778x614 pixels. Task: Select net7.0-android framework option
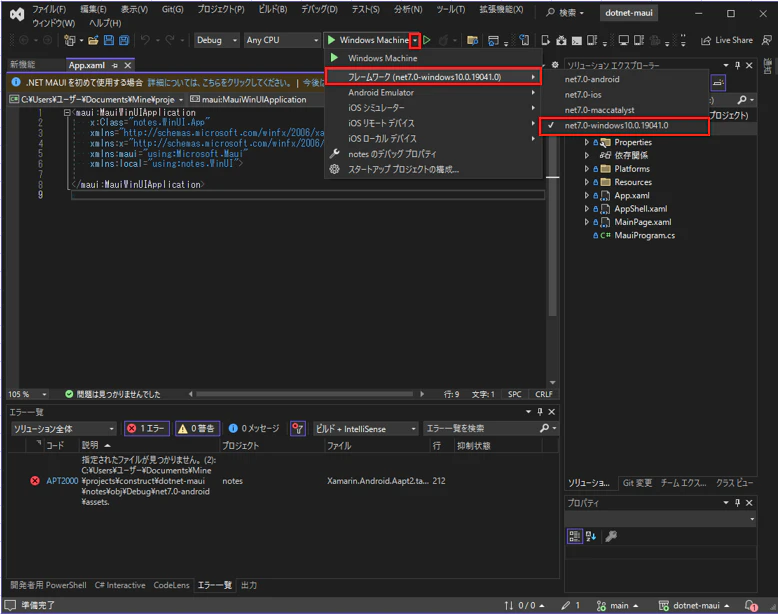[x=624, y=79]
